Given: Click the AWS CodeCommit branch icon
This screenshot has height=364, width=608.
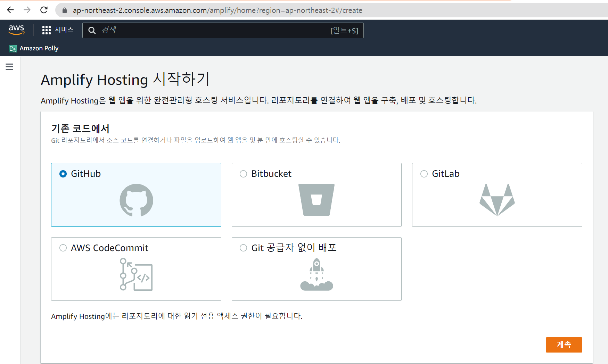Looking at the screenshot, I should (x=136, y=274).
